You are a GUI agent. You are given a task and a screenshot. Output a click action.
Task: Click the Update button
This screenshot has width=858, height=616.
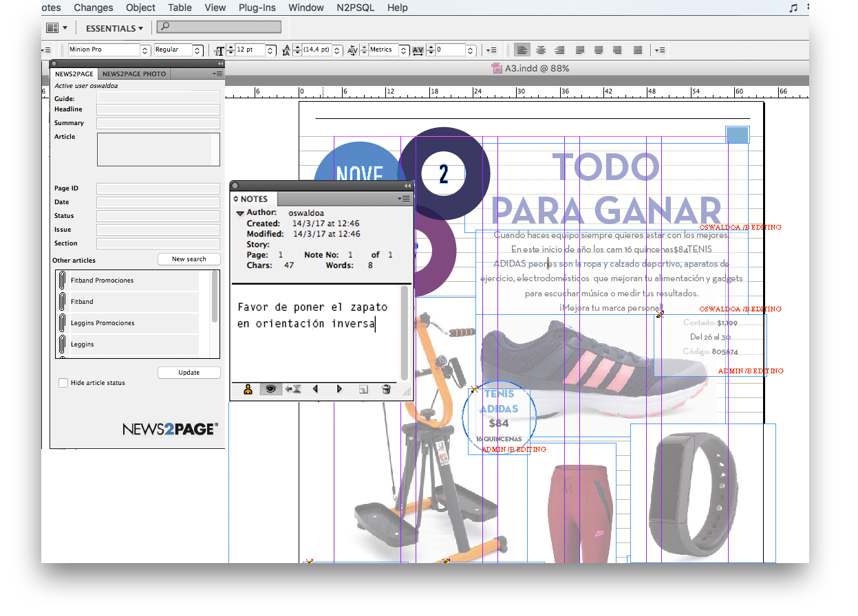tap(189, 373)
